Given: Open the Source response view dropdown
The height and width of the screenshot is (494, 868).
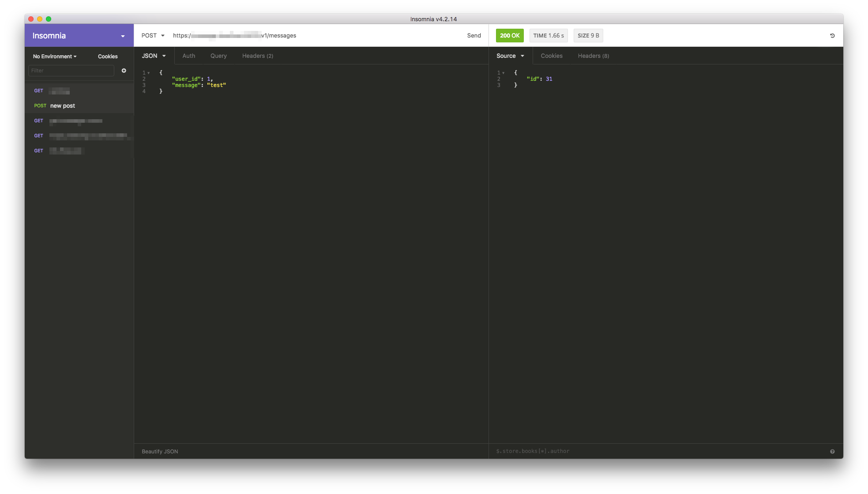Looking at the screenshot, I should point(510,56).
